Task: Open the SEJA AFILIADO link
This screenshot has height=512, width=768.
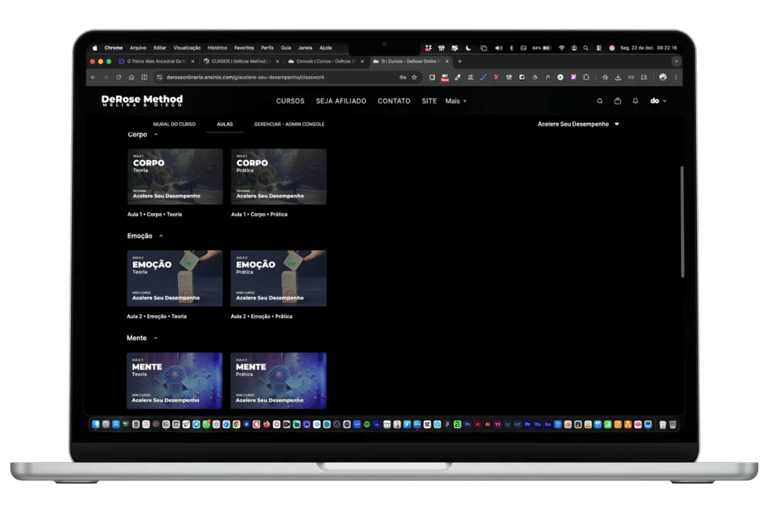Action: coord(341,101)
